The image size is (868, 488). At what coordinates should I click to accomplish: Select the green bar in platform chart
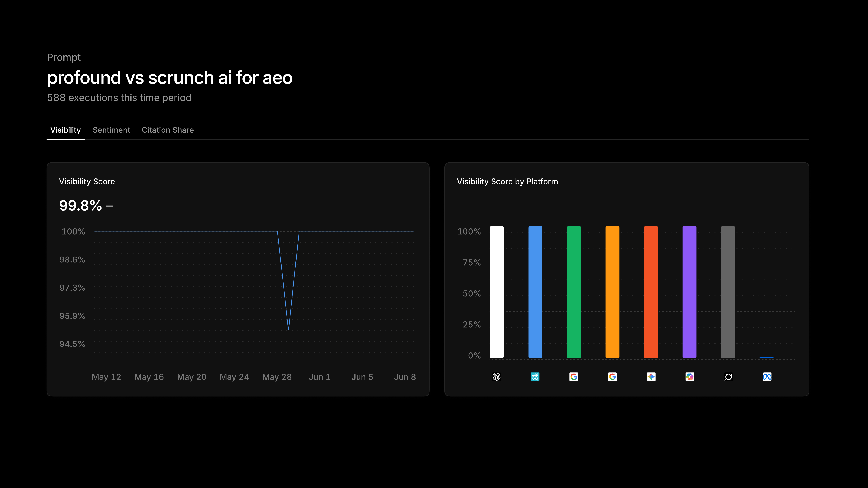coord(574,292)
